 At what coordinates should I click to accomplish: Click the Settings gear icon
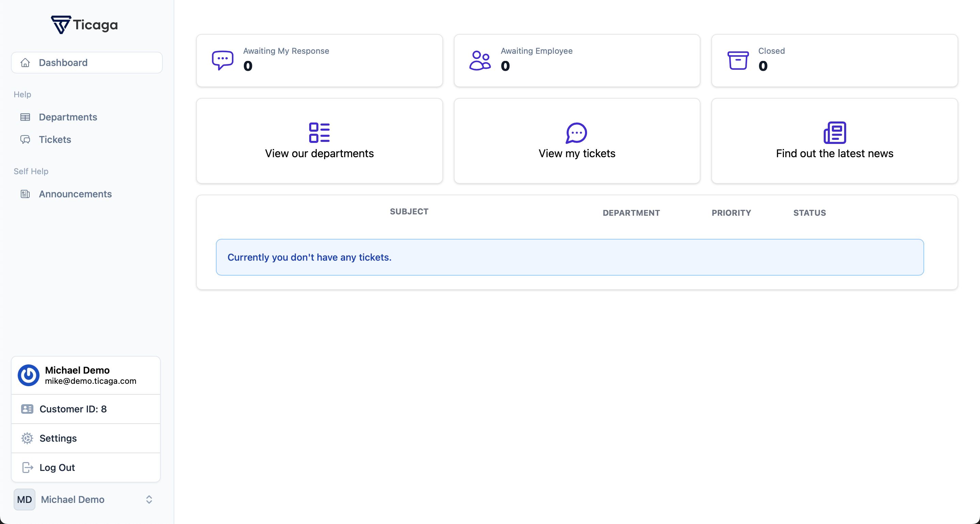pos(27,438)
